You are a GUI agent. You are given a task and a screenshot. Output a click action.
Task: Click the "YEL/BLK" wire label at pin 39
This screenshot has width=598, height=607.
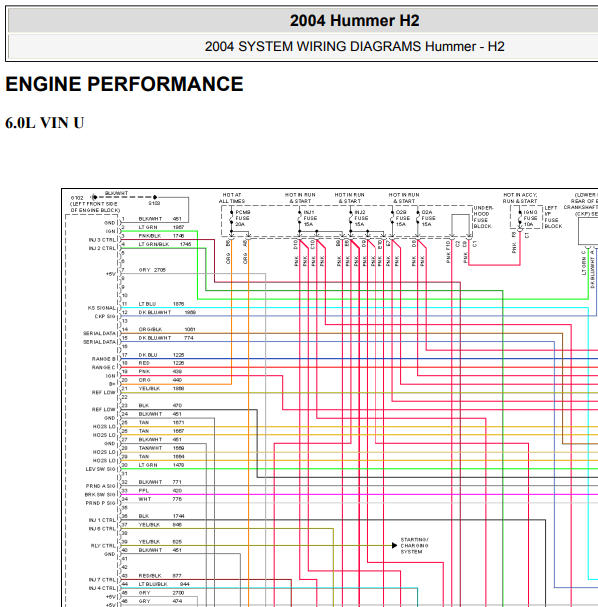149,542
